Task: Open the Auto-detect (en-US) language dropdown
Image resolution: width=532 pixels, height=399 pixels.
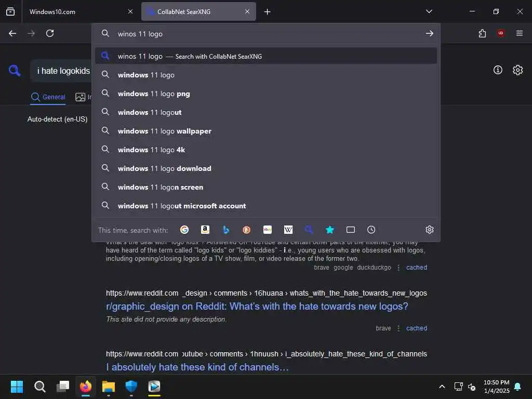Action: pyautogui.click(x=57, y=119)
